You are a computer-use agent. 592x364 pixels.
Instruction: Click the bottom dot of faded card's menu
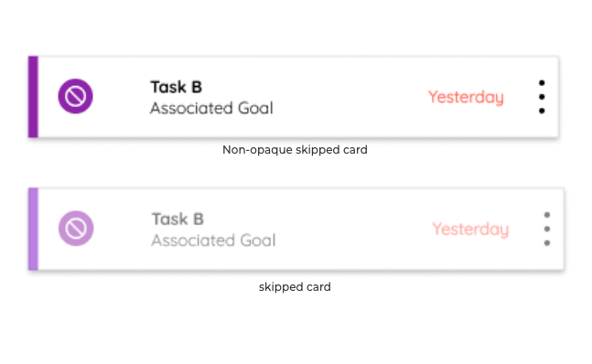coord(547,243)
